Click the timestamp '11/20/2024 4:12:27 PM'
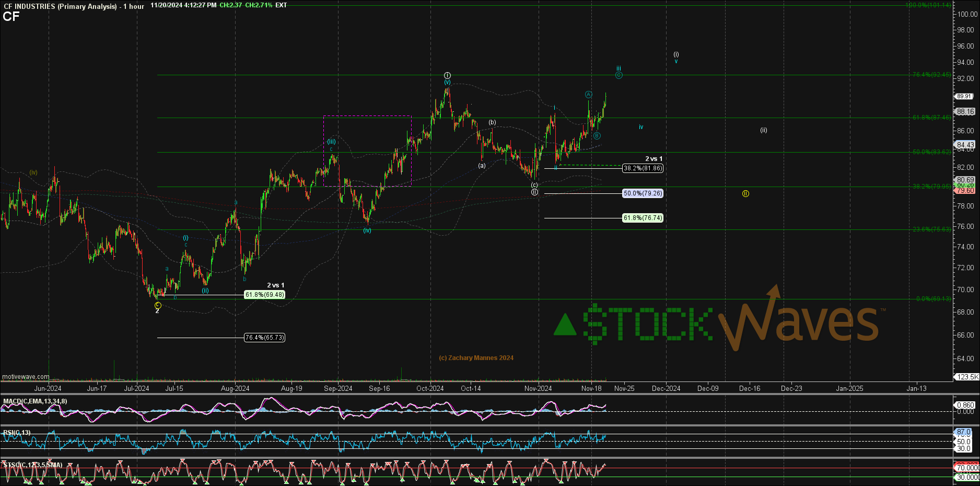The width and height of the screenshot is (980, 486). [x=183, y=5]
